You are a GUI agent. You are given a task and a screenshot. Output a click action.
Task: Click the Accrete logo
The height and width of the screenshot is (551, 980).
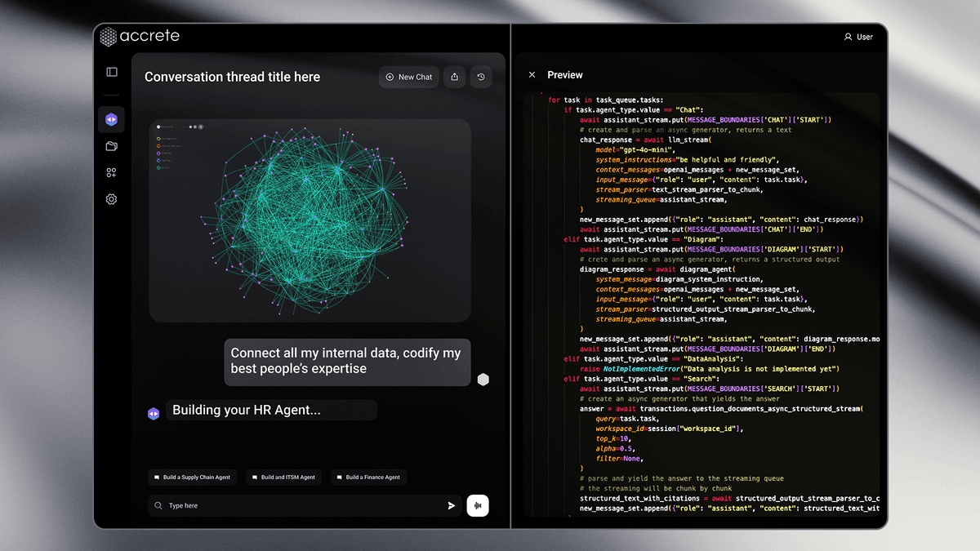[139, 36]
